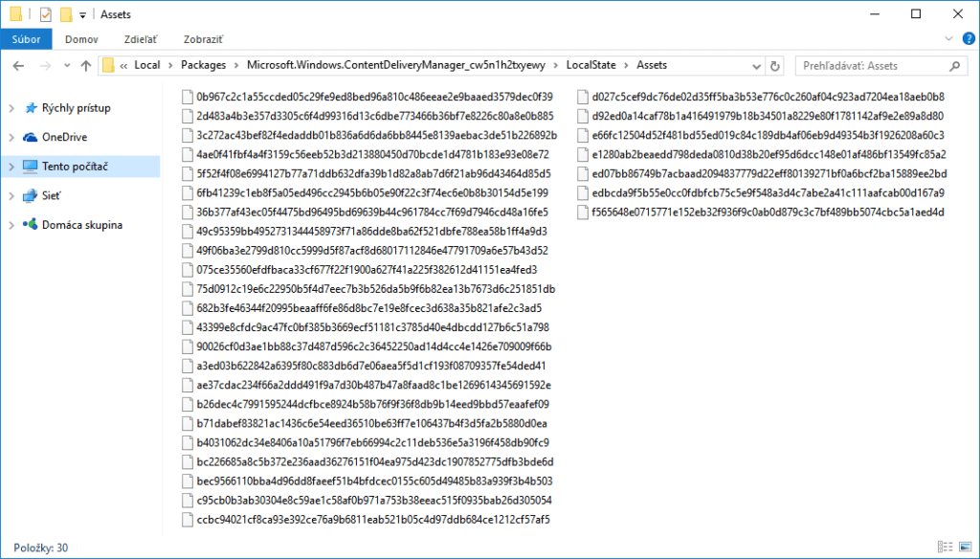The width and height of the screenshot is (980, 559).
Task: Select the file icon of d92ed0a14caf78b1a416
Action: [x=583, y=117]
